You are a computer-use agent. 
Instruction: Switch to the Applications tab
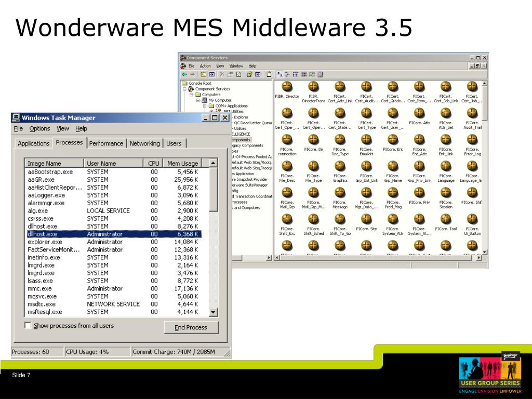[34, 143]
